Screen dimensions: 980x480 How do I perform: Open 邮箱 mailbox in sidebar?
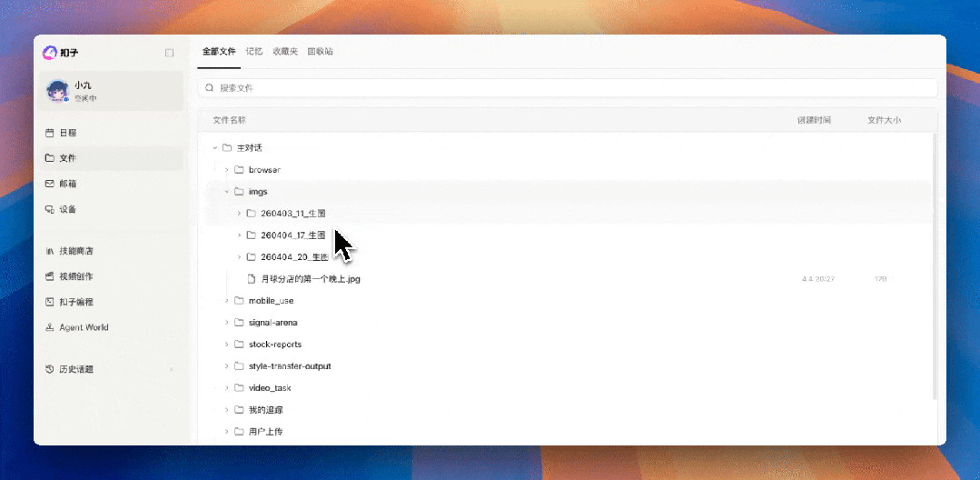68,184
